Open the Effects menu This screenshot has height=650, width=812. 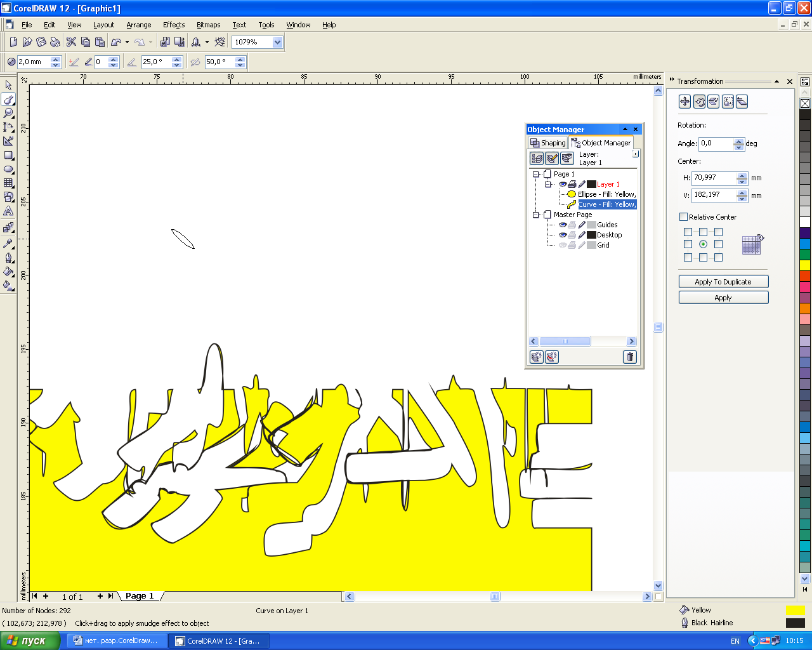[174, 25]
